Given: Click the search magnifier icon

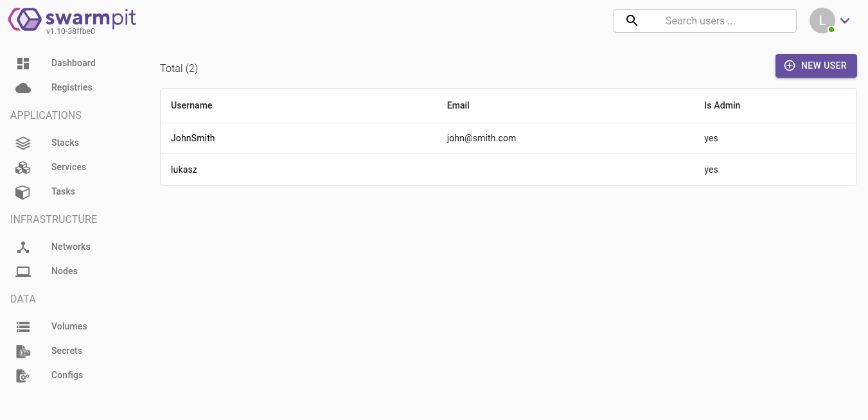Looking at the screenshot, I should (632, 21).
